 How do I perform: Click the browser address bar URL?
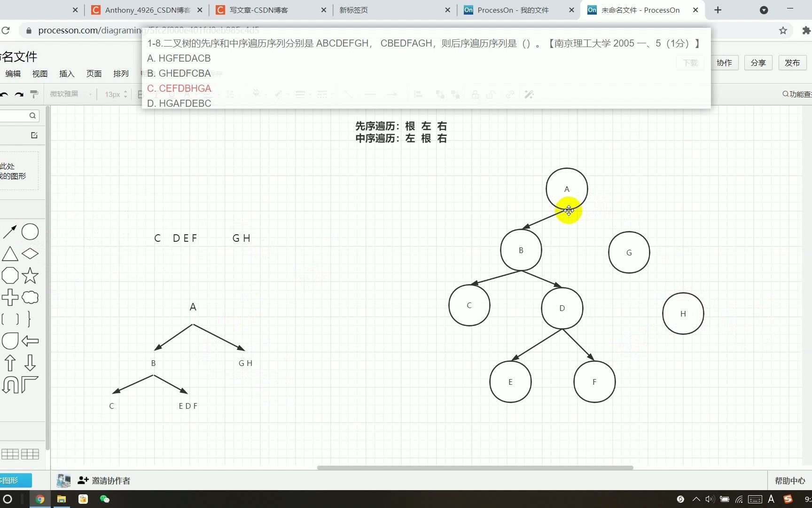(148, 31)
